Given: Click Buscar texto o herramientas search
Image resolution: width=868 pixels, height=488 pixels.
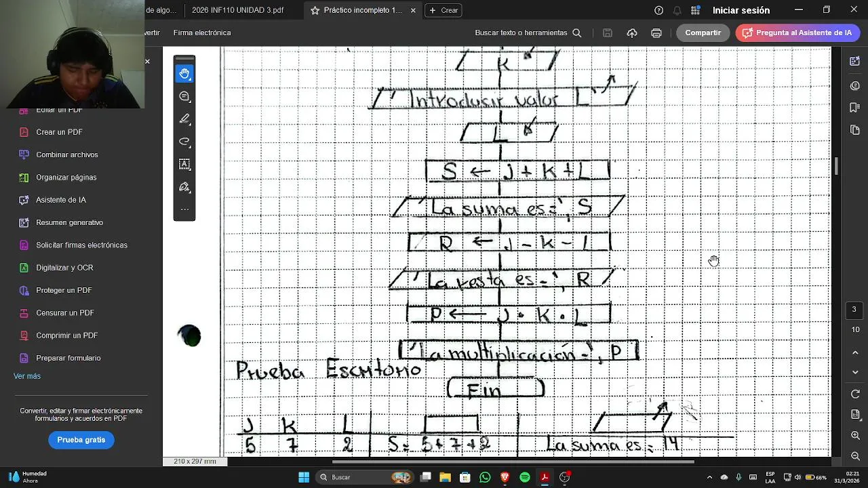Looking at the screenshot, I should pyautogui.click(x=528, y=33).
